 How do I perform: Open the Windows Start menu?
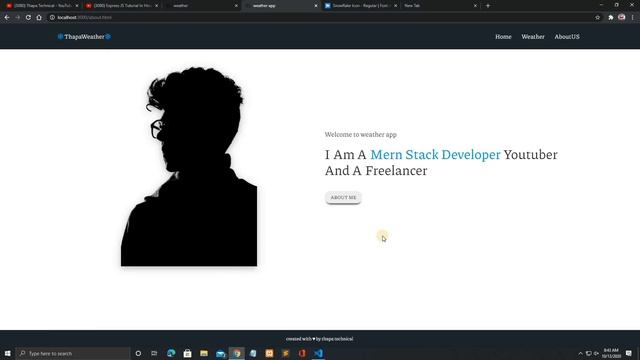point(7,353)
